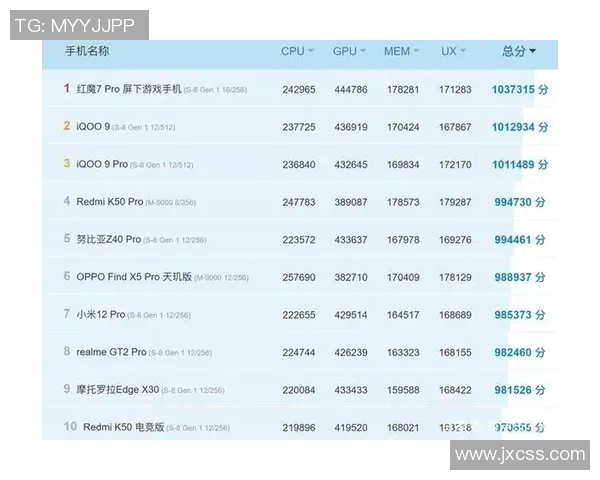Click the 1037315 total score value
The width and height of the screenshot is (600, 480).
(x=513, y=89)
